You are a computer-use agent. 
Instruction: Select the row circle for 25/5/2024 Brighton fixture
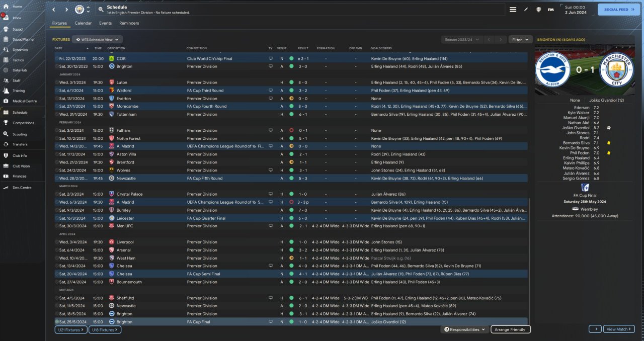click(57, 321)
